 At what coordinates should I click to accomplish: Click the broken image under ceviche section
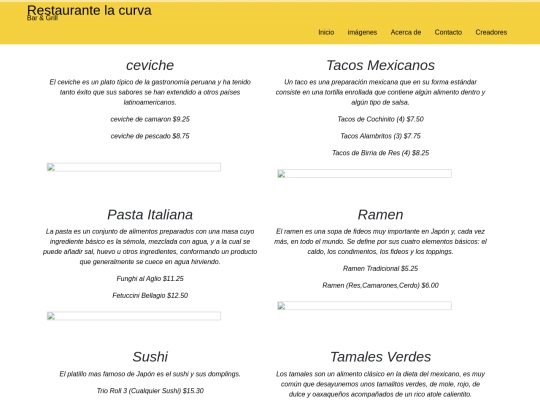tap(134, 167)
